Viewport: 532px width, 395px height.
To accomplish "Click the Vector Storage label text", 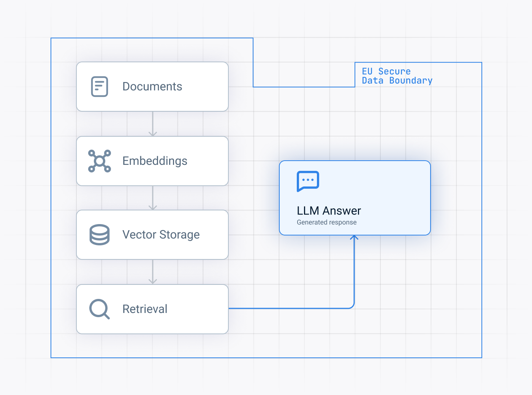I will [x=161, y=235].
